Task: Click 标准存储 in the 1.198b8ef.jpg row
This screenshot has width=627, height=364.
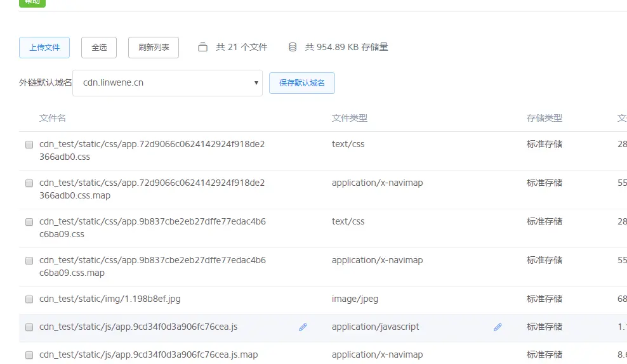Action: 544,299
